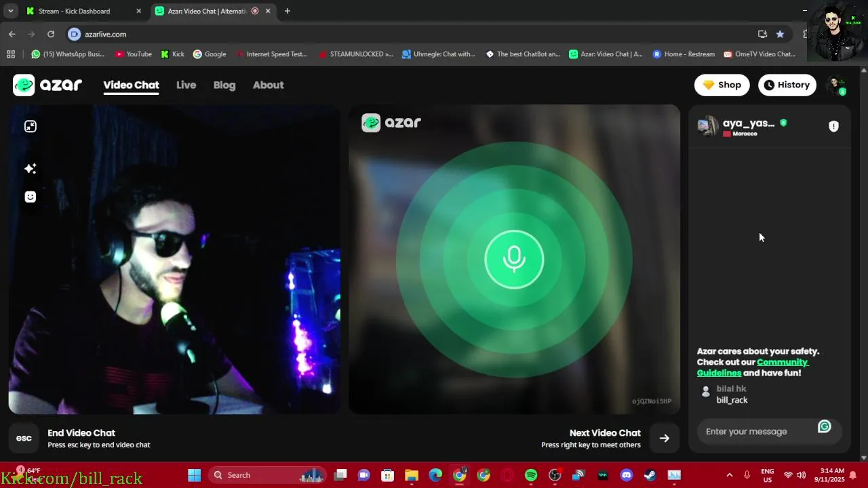Image resolution: width=868 pixels, height=488 pixels.
Task: Select the Video Chat tab
Action: pos(131,85)
